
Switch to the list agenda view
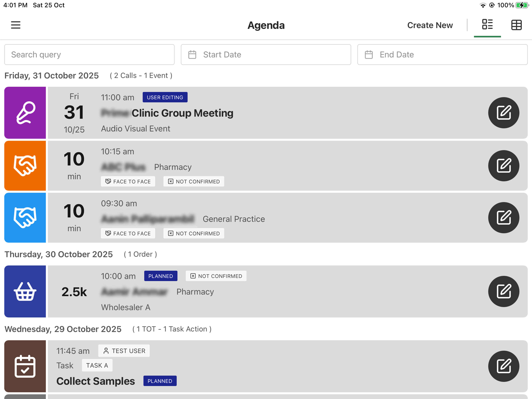pyautogui.click(x=487, y=25)
